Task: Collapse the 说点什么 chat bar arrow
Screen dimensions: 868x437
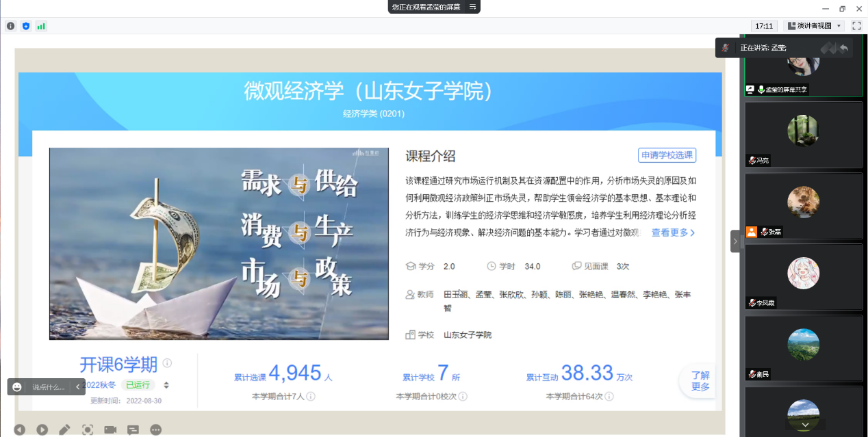Action: tap(78, 387)
